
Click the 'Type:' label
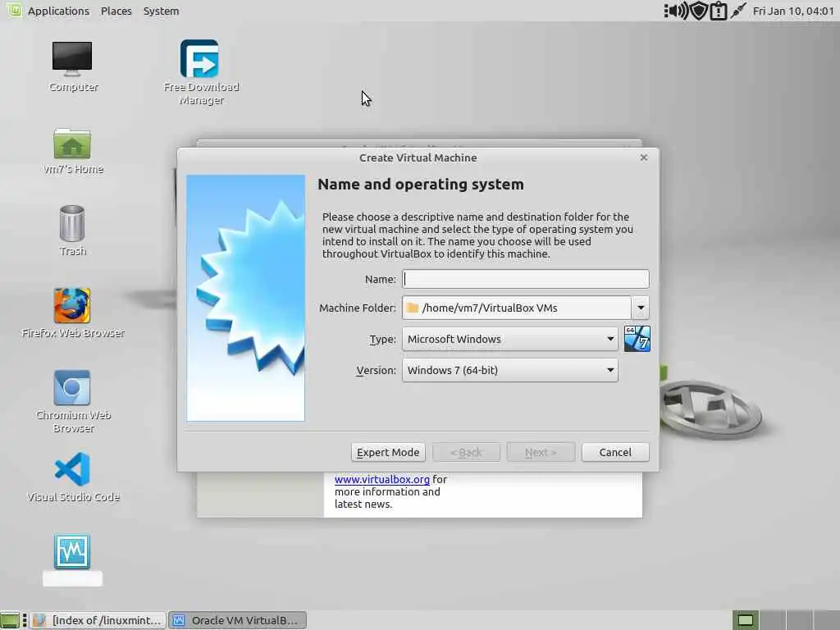(382, 339)
